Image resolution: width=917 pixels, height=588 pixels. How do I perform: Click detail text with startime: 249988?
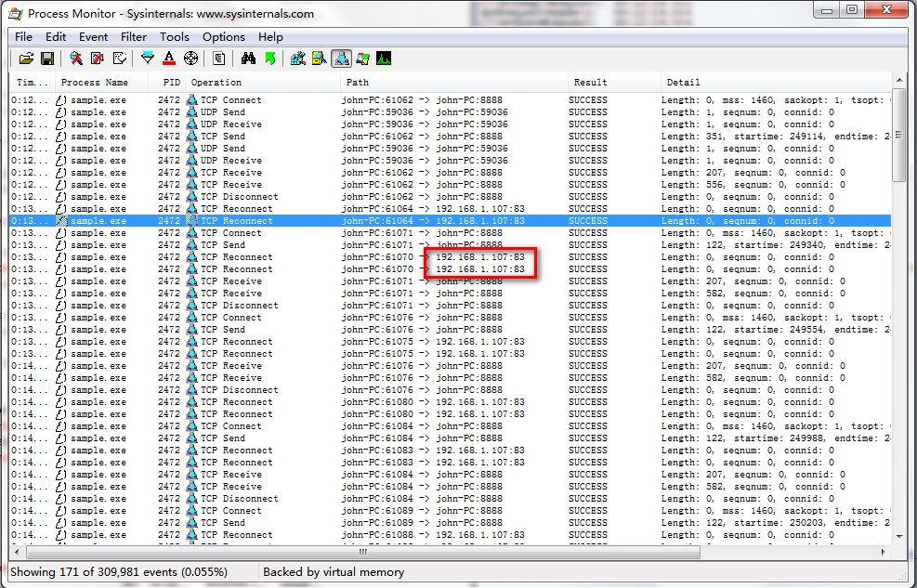click(776, 438)
